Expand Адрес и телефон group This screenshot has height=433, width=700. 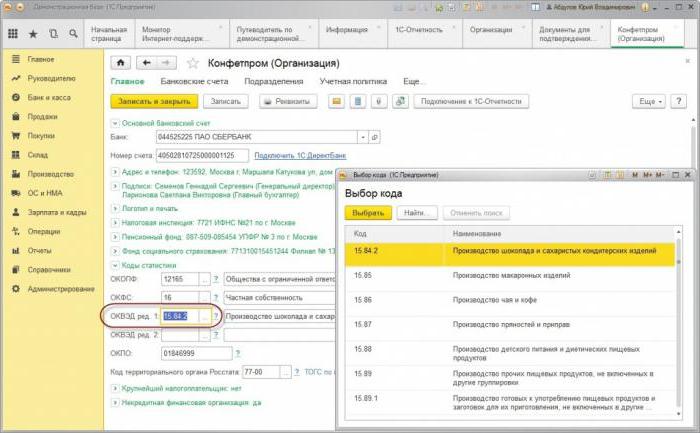point(115,172)
